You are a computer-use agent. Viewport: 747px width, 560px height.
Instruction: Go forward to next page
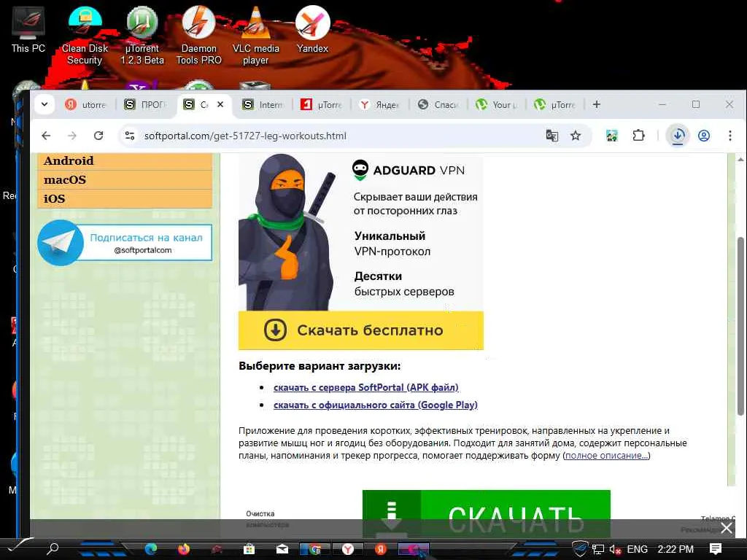[x=72, y=136]
